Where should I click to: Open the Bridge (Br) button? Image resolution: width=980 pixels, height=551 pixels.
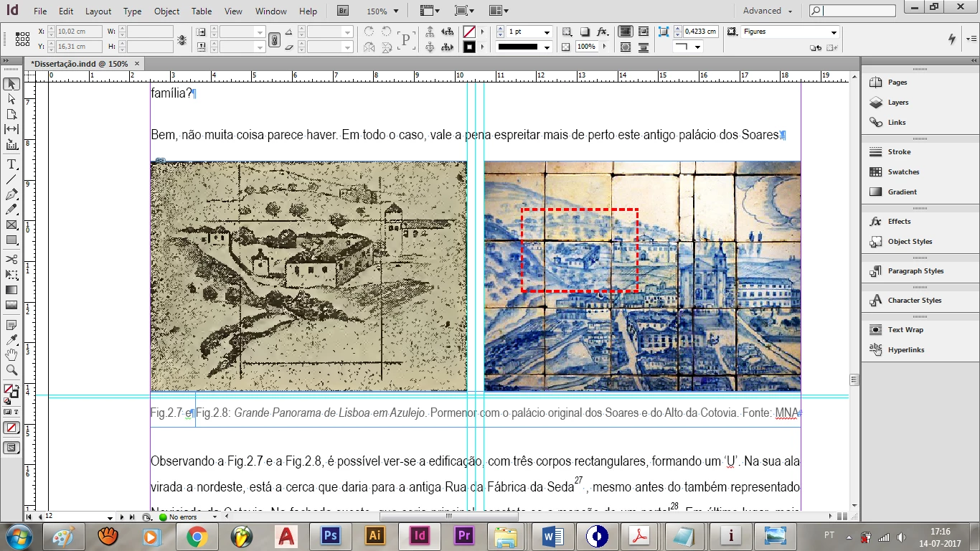coord(343,11)
